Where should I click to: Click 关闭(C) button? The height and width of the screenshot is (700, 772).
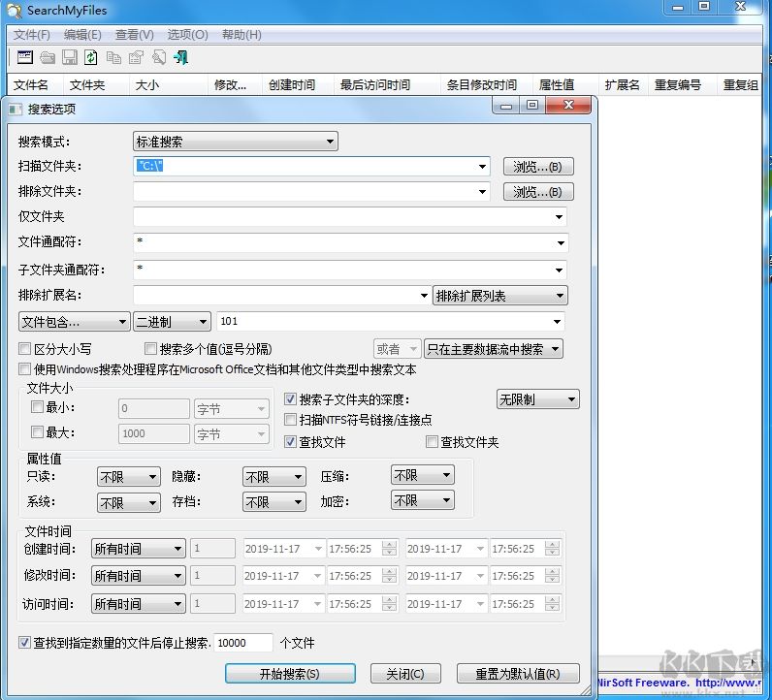405,674
